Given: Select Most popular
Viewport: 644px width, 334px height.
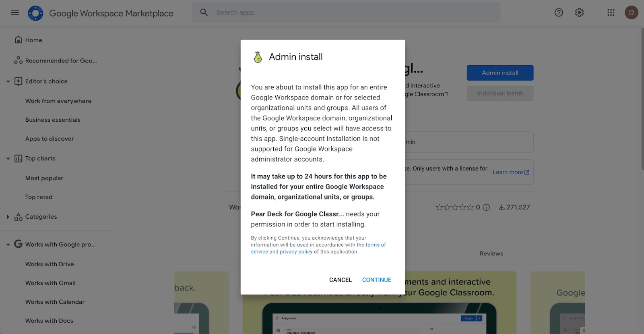Looking at the screenshot, I should (44, 178).
